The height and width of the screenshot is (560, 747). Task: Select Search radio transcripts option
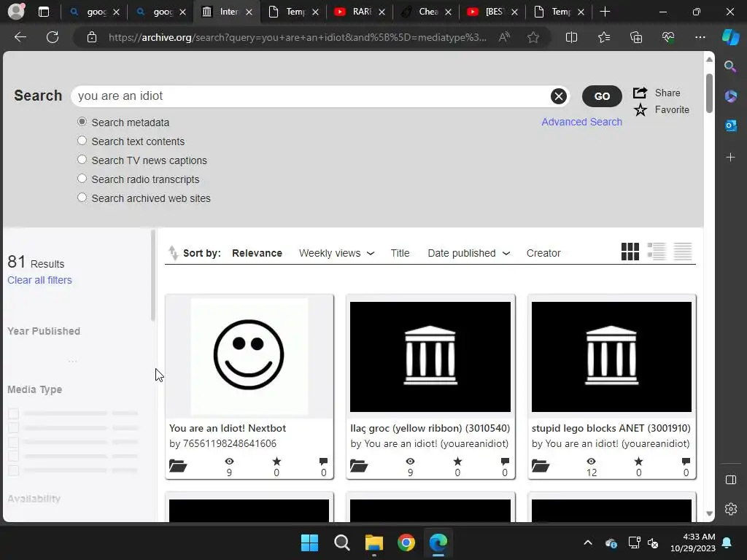point(82,179)
